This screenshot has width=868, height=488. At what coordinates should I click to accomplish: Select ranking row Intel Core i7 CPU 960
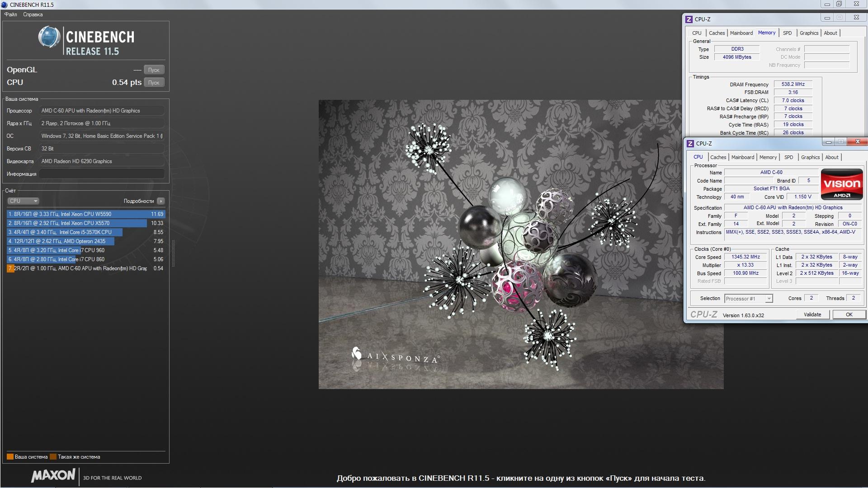click(x=86, y=250)
